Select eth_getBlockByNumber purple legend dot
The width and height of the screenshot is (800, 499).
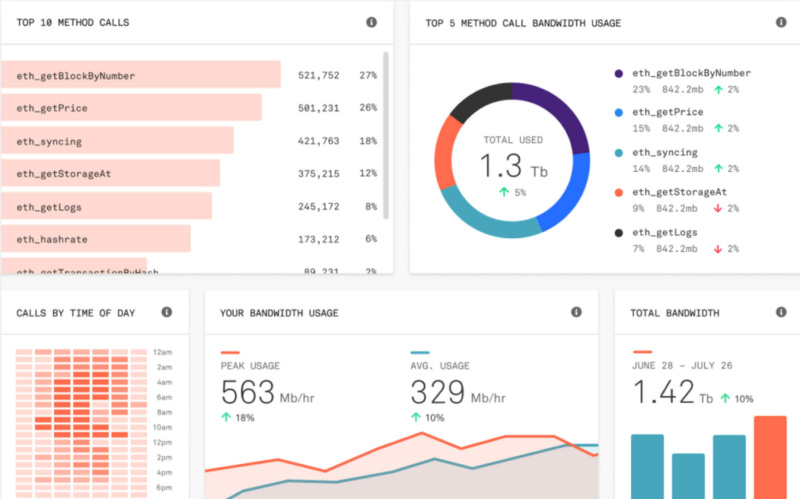[x=618, y=73]
